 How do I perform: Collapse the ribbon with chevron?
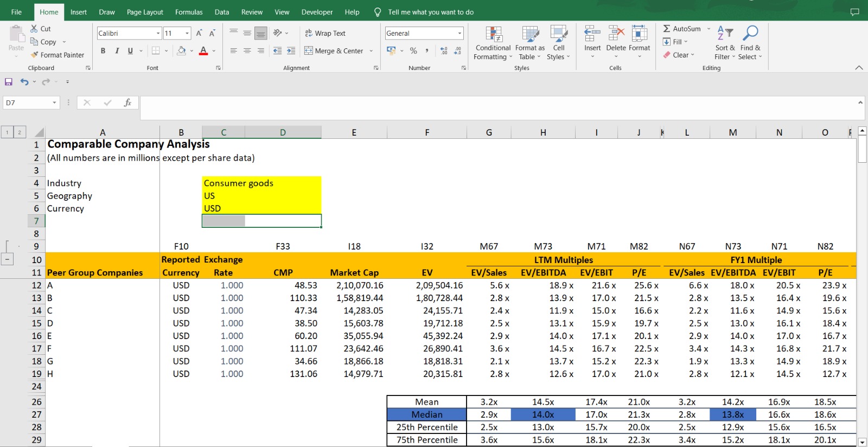point(859,68)
